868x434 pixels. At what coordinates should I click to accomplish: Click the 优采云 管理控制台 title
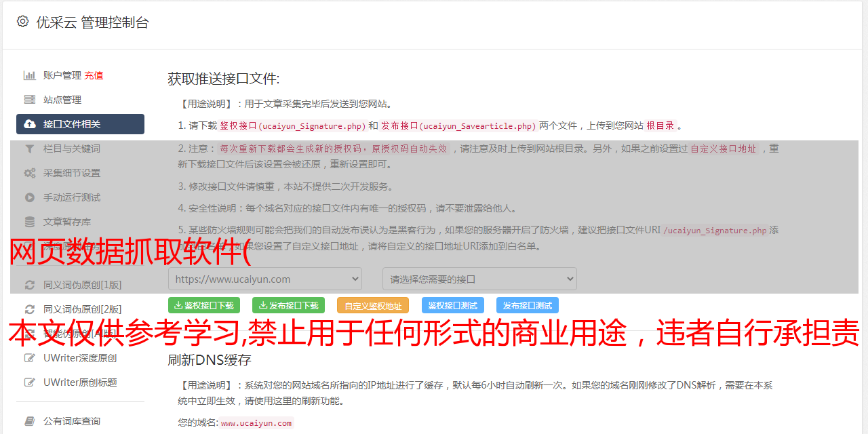point(92,22)
